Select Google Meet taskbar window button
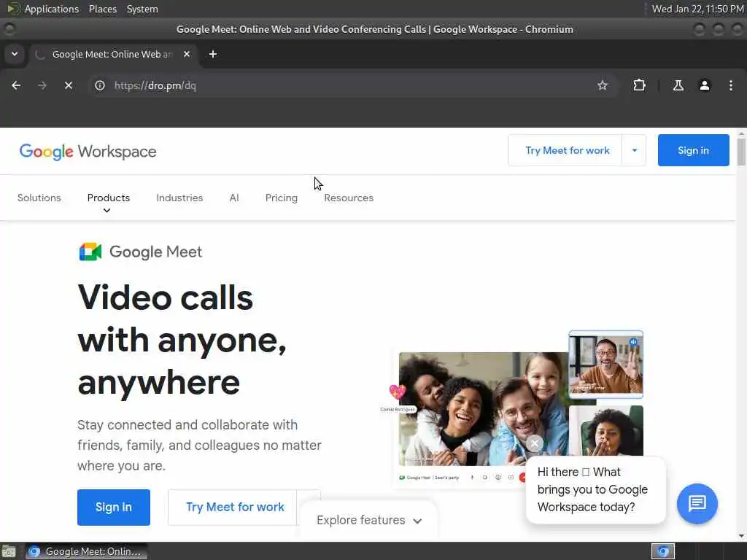The height and width of the screenshot is (560, 747). 86,551
